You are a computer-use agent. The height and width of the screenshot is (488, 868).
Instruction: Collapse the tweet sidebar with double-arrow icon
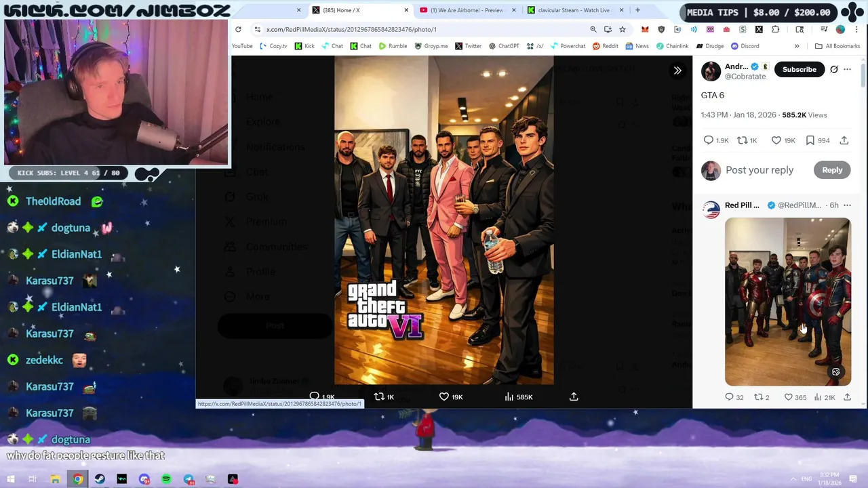pos(677,70)
